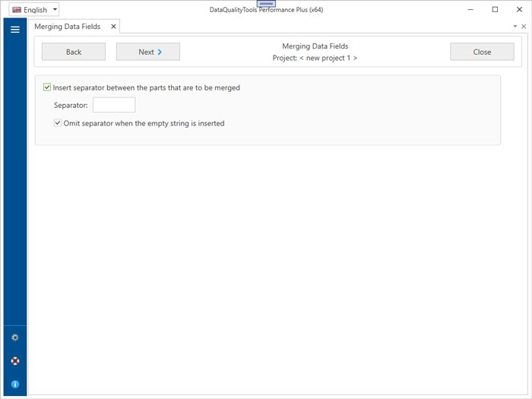Toggle 'Insert separator between the parts' checkbox
The width and height of the screenshot is (532, 399).
[48, 87]
